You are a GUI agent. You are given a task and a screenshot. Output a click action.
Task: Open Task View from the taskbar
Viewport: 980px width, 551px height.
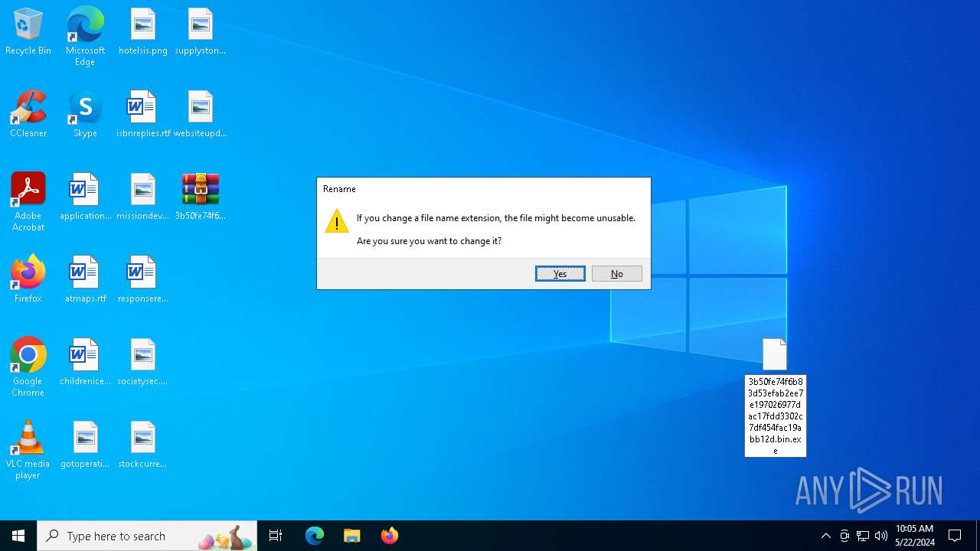click(x=276, y=536)
